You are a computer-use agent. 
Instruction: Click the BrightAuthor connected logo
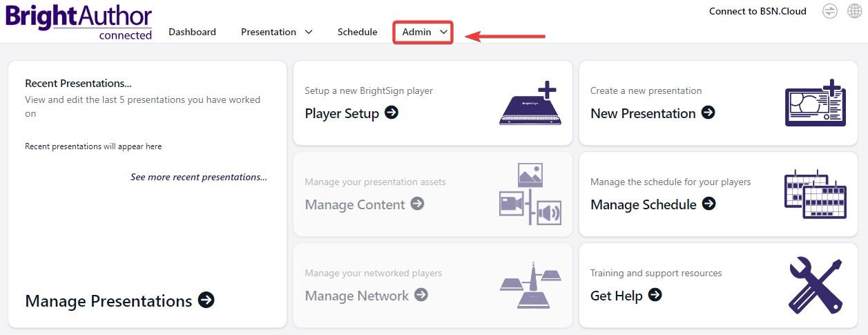pyautogui.click(x=79, y=21)
